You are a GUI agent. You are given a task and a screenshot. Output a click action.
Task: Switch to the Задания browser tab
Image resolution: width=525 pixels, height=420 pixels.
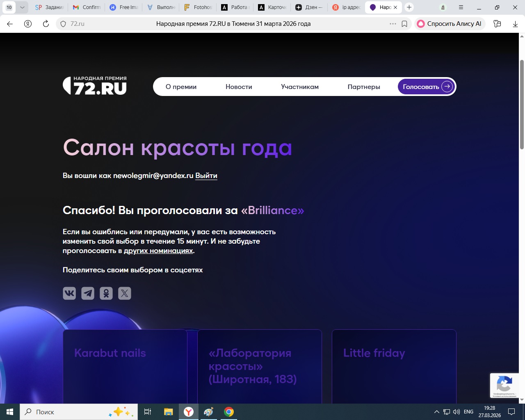pos(49,7)
